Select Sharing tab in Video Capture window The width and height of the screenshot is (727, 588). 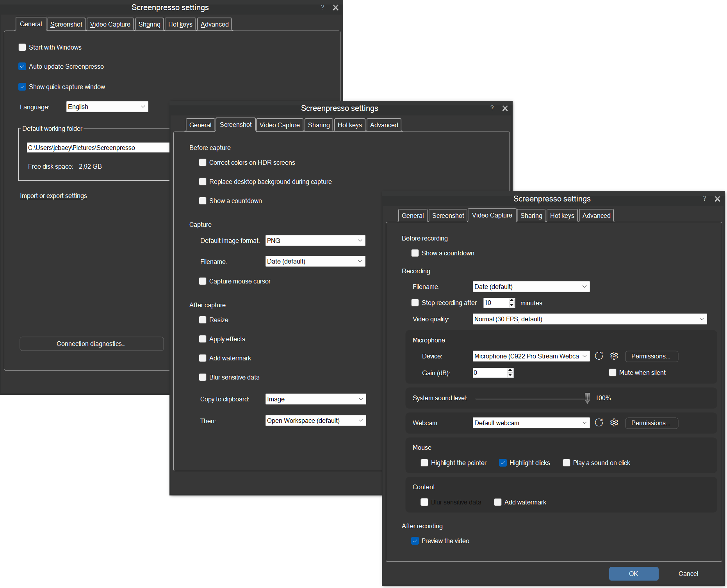click(x=531, y=216)
